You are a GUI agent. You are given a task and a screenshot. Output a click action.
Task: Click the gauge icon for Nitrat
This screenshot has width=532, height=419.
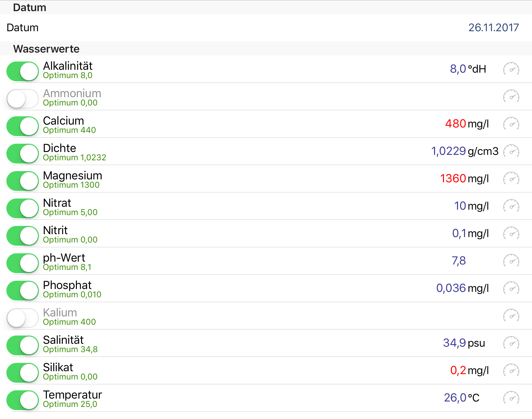[511, 206]
